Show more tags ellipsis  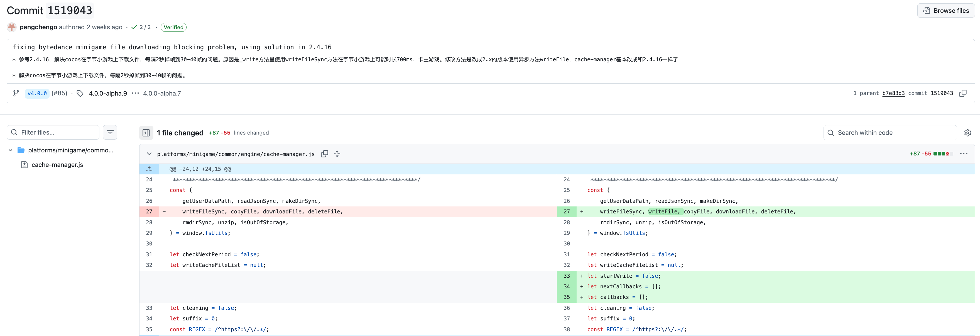click(x=135, y=93)
